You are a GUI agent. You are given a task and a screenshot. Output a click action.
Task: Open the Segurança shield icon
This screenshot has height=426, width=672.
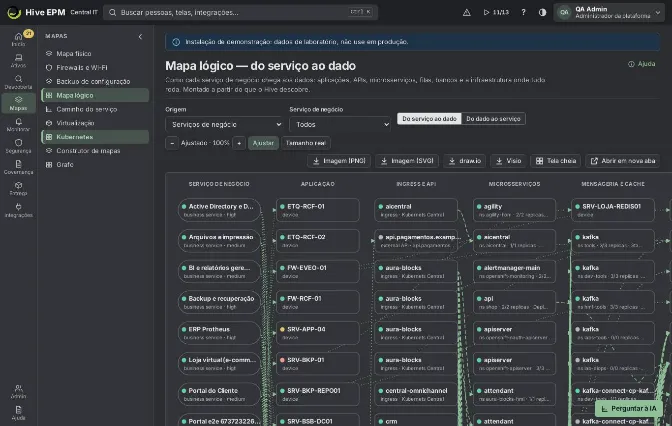[18, 146]
